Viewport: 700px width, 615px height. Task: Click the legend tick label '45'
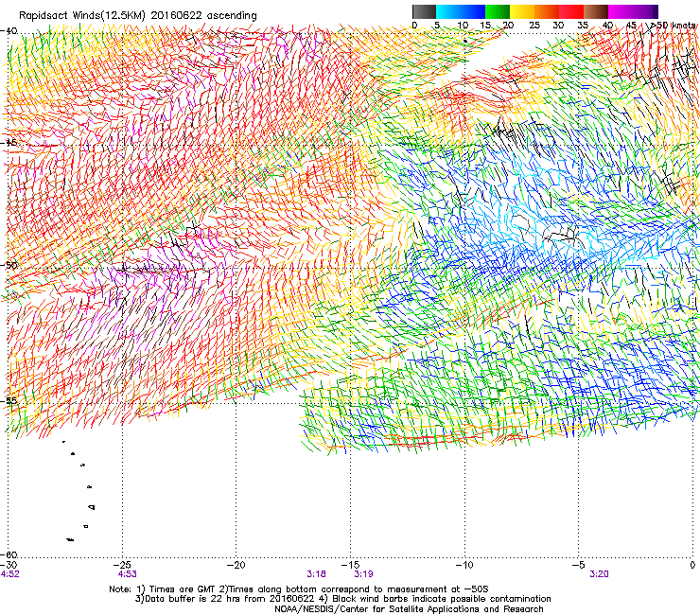pos(631,26)
